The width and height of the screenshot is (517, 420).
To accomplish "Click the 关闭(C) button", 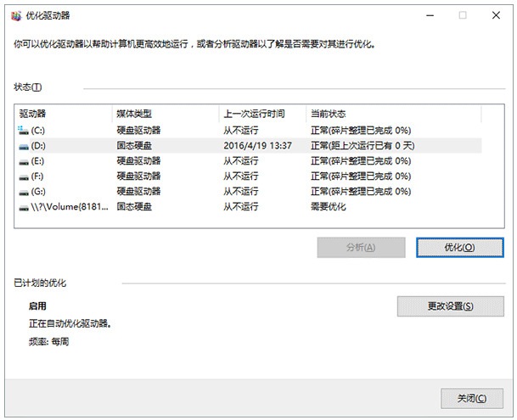I will 465,398.
